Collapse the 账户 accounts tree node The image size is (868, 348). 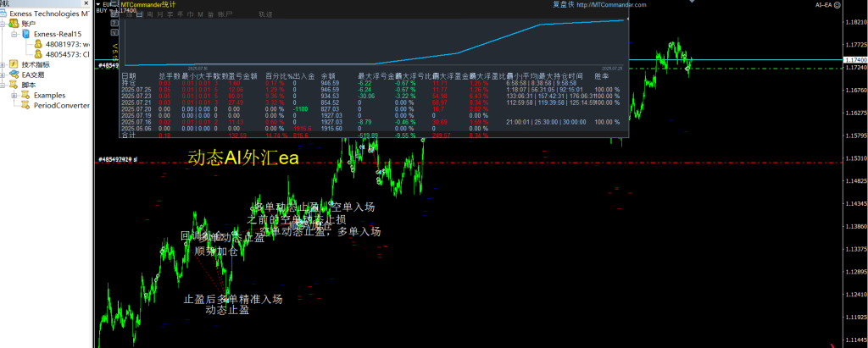click(3, 25)
